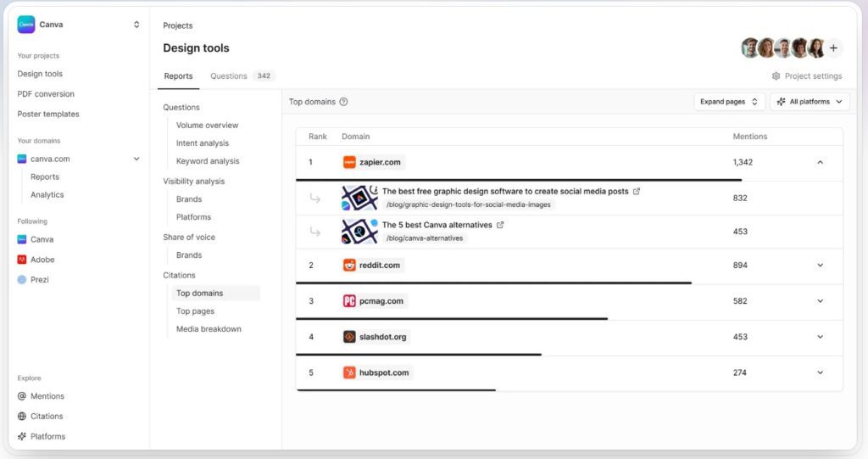Open the PDF conversion project
The height and width of the screenshot is (459, 868).
point(46,93)
